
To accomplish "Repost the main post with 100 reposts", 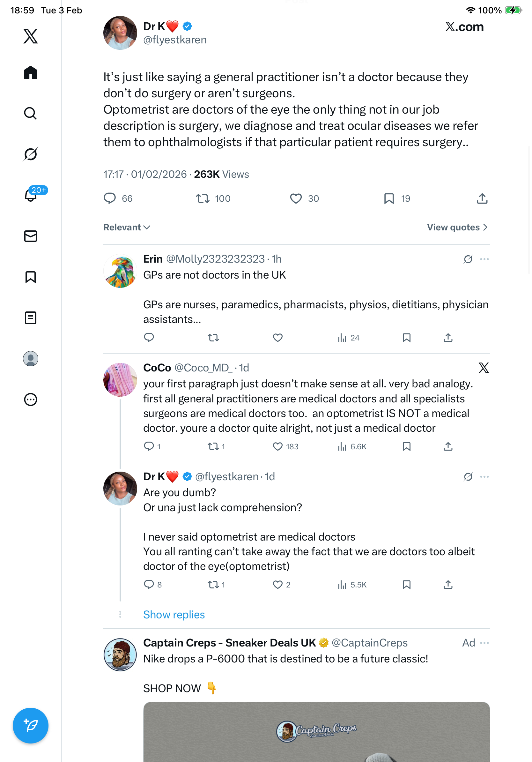I will point(202,198).
